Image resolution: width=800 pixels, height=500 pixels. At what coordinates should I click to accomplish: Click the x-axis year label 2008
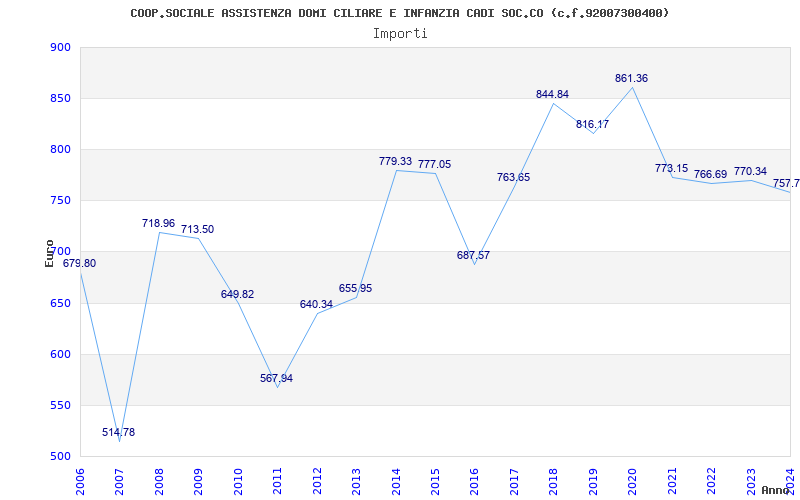pos(159,481)
